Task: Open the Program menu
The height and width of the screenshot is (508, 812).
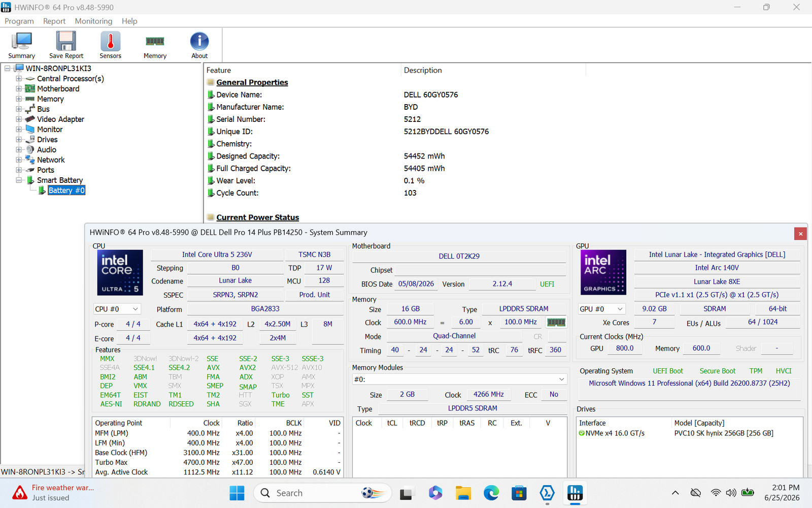Action: point(19,21)
